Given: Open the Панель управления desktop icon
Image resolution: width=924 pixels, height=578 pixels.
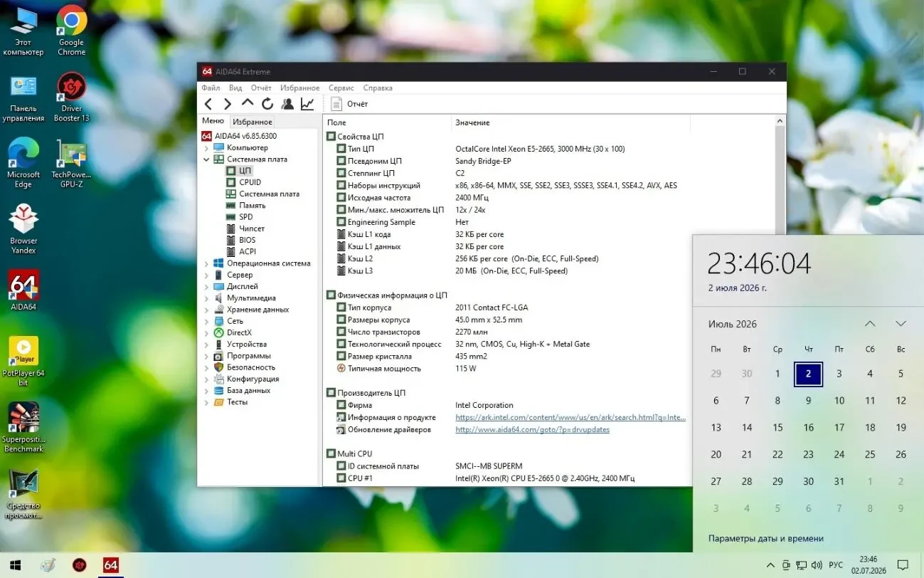Looking at the screenshot, I should click(23, 98).
